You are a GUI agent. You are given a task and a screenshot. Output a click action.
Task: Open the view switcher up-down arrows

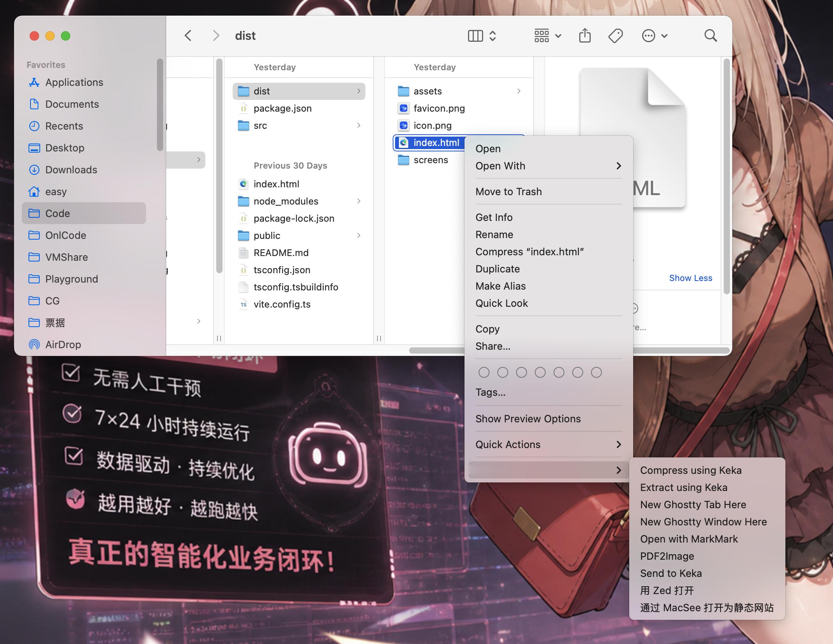493,36
